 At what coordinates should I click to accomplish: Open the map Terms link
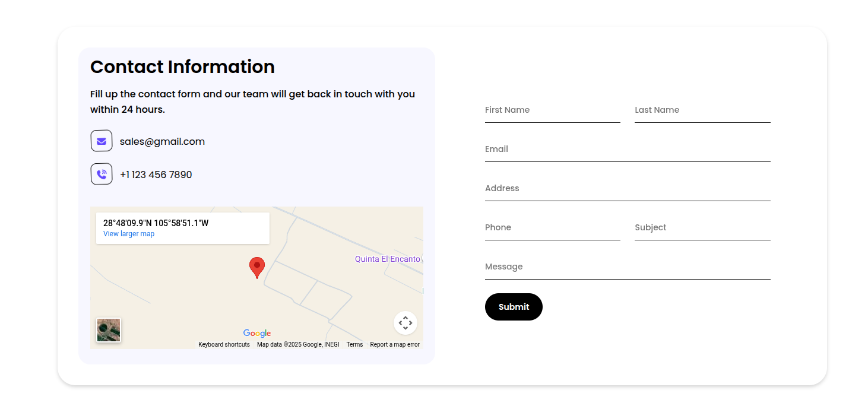(354, 345)
